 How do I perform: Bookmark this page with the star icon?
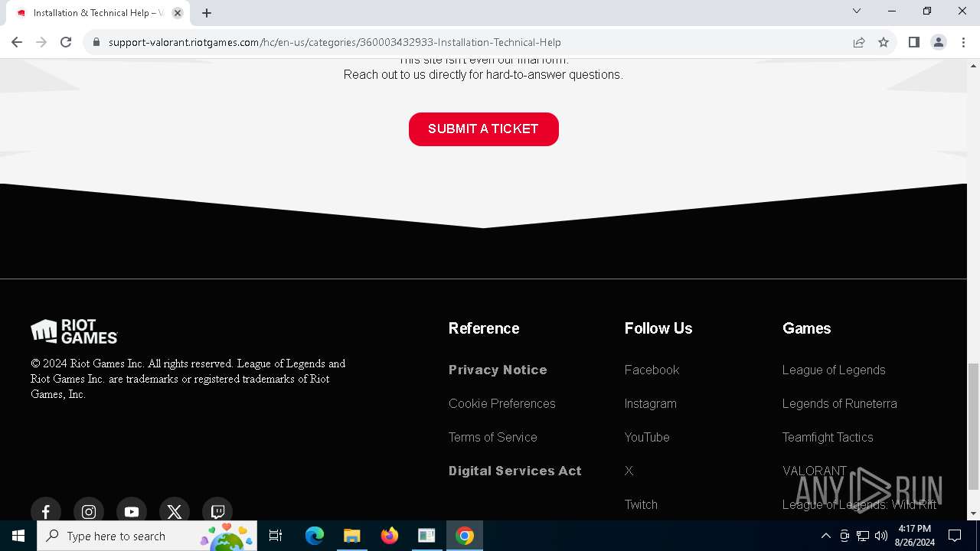tap(884, 42)
